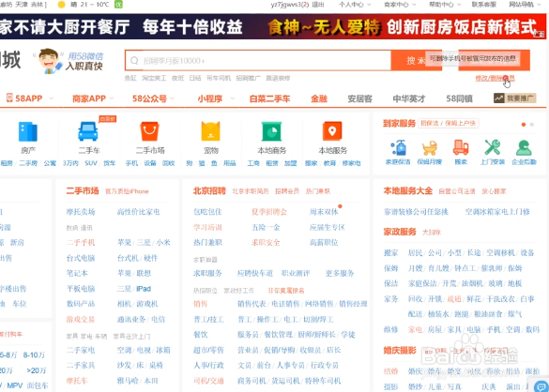The image size is (549, 392).
Task: Click the 联系客服 top menu link
Action: click(x=484, y=5)
